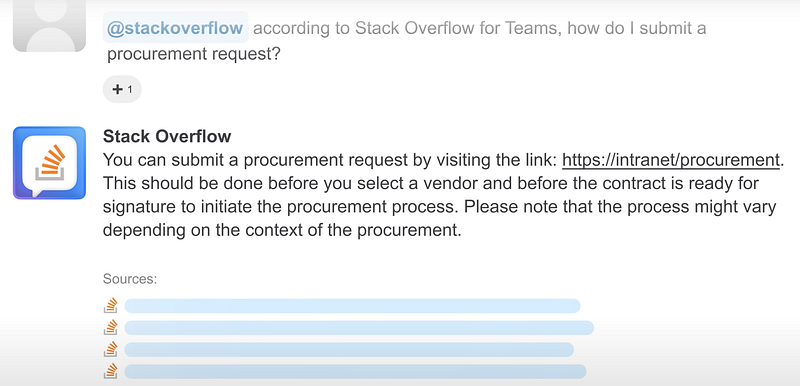The width and height of the screenshot is (800, 386).
Task: Click the Stack Overflow bot avatar icon
Action: [49, 163]
